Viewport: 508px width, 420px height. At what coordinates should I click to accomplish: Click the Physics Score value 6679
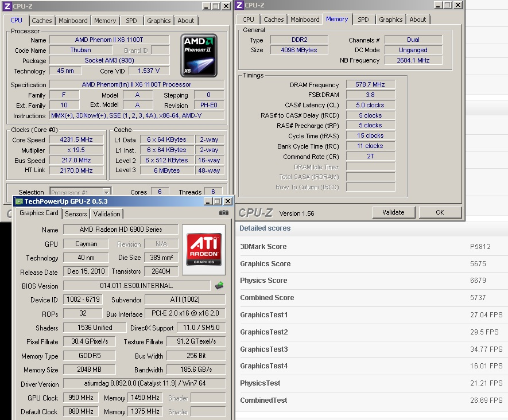pyautogui.click(x=478, y=281)
